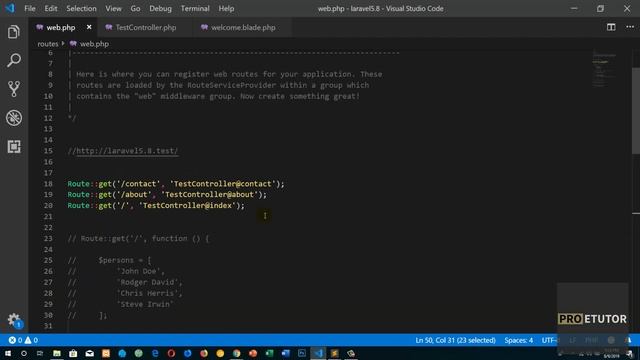Open Sublime Text from the taskbar
Viewport: 640px width, 360px height.
click(x=335, y=353)
